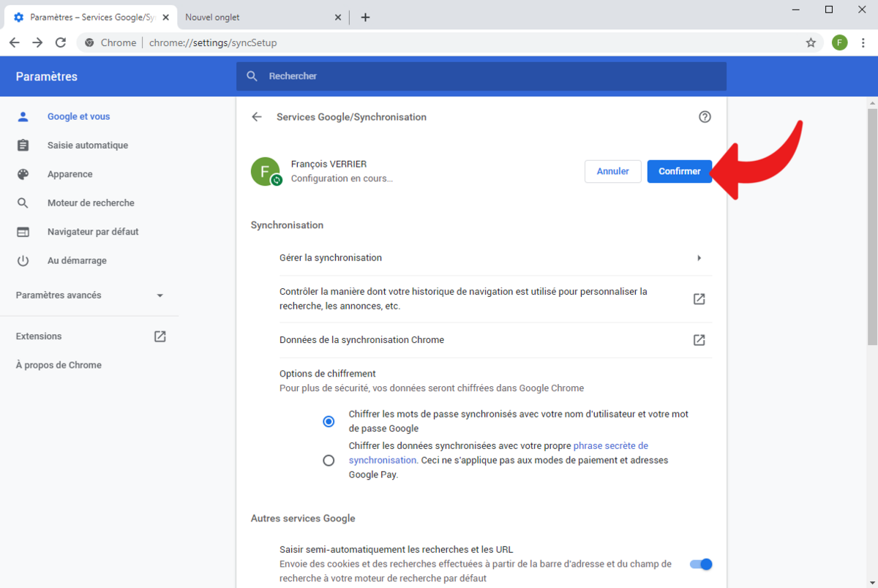Open Saisie automatique section
Viewport: 878px width, 588px height.
pos(88,146)
